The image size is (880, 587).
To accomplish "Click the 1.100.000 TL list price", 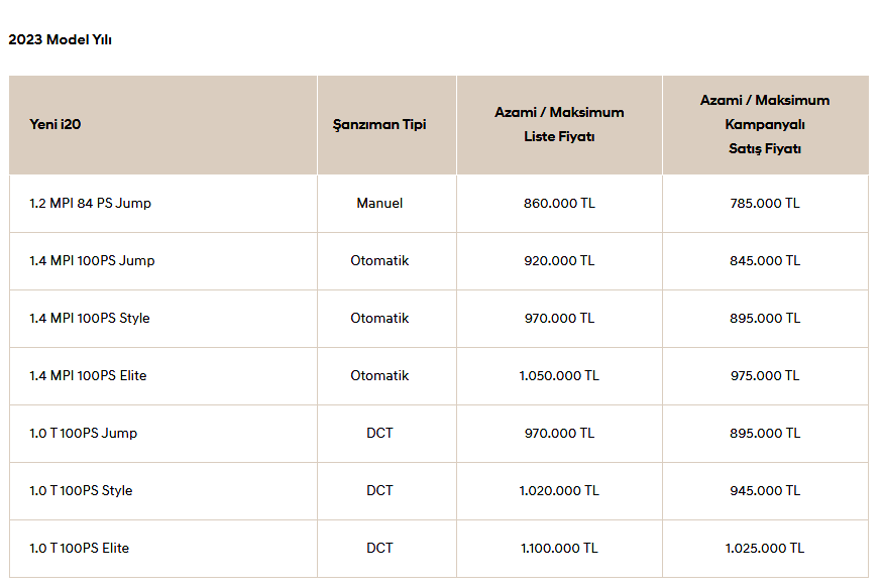I will tap(559, 548).
